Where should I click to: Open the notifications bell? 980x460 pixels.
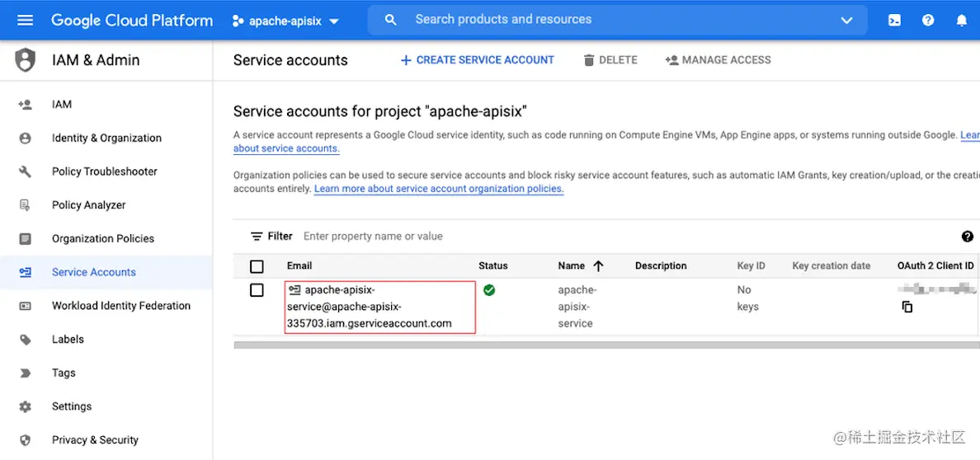[961, 21]
